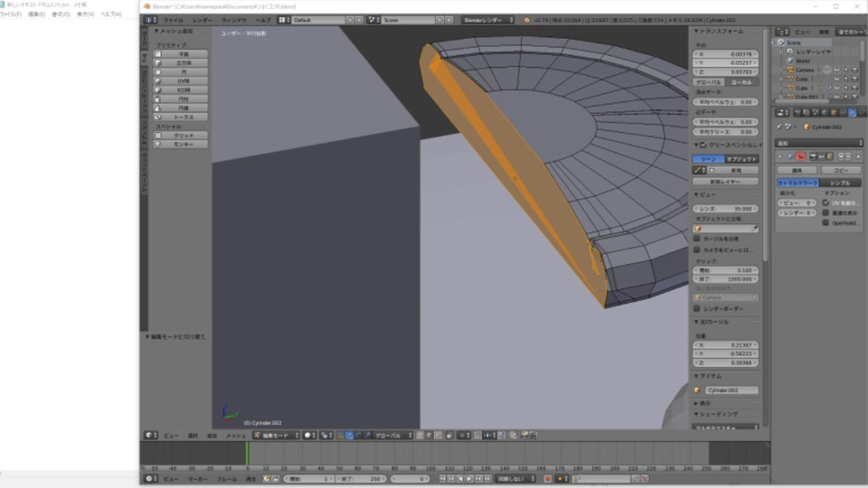Open the Blender render engine dropdown
The height and width of the screenshot is (488, 868).
click(x=489, y=19)
